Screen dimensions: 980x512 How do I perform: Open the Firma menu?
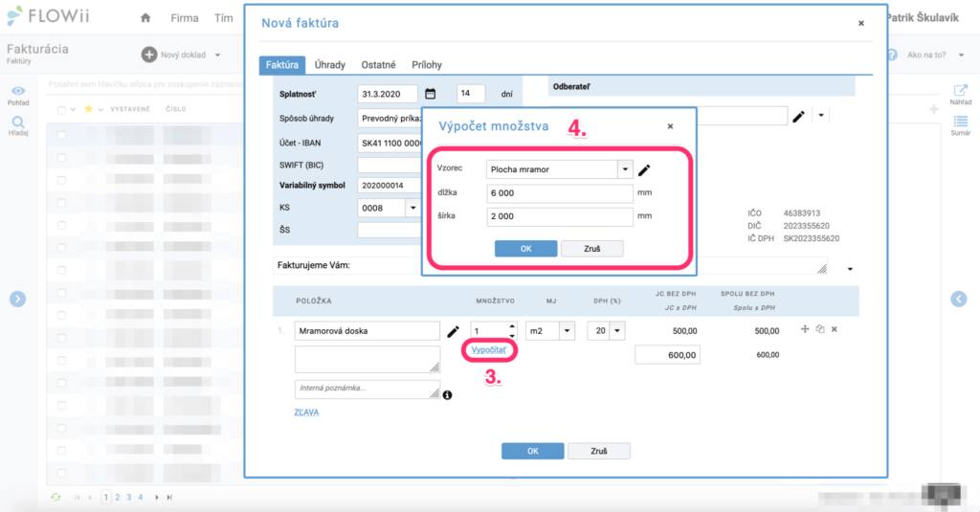click(x=185, y=18)
